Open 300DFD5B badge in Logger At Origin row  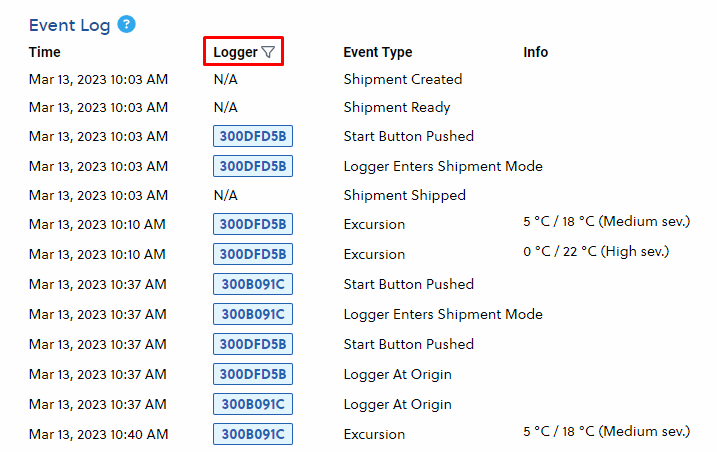253,374
